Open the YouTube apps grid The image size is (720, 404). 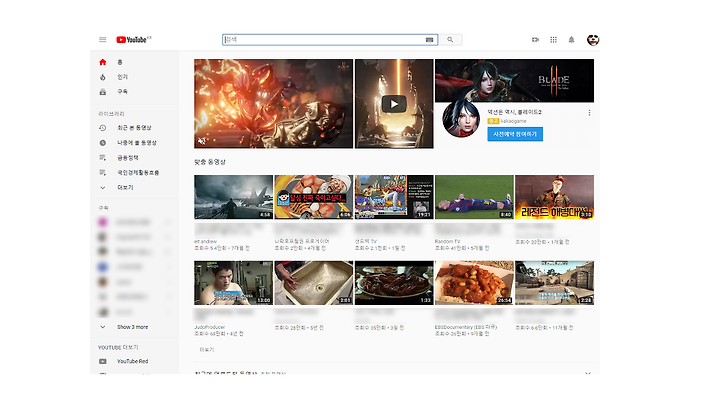click(x=553, y=40)
